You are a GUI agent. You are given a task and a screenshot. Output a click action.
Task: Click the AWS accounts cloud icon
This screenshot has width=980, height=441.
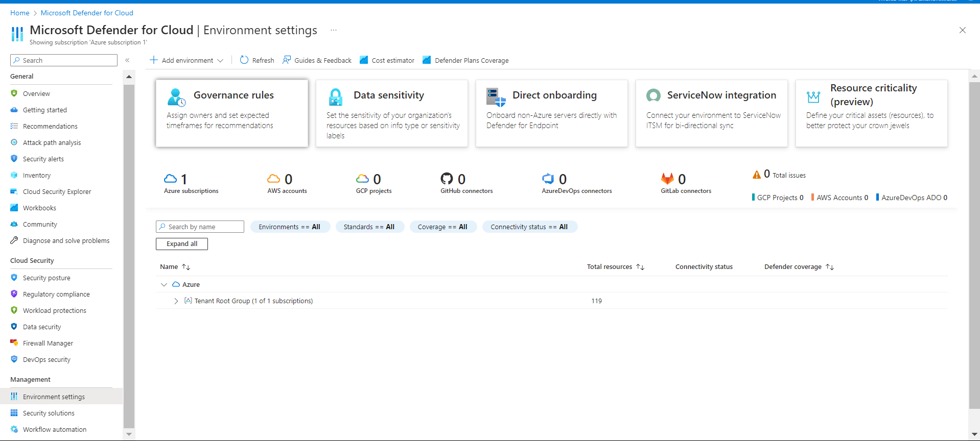274,179
